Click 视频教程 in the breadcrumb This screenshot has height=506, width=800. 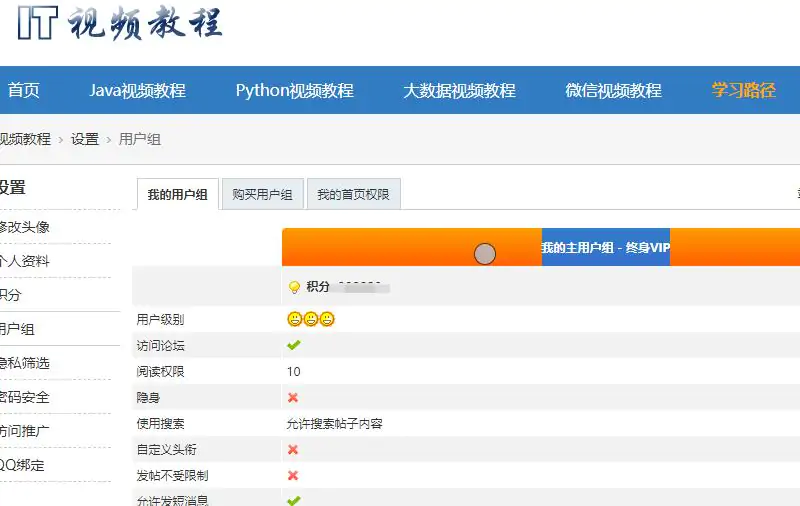25,139
